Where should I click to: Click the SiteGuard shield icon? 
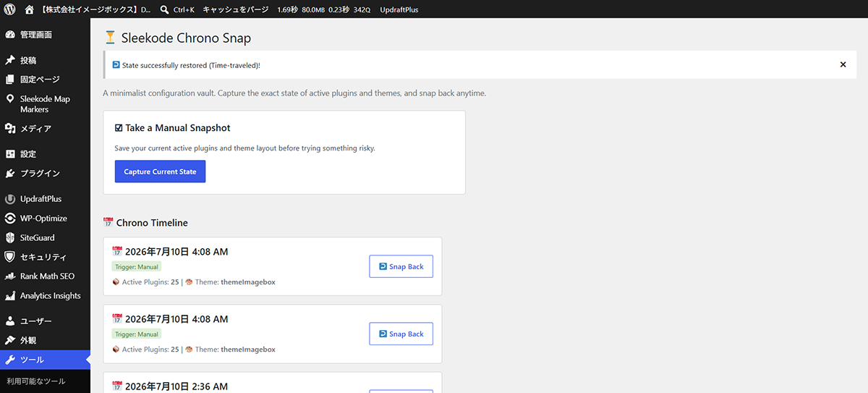tap(10, 237)
